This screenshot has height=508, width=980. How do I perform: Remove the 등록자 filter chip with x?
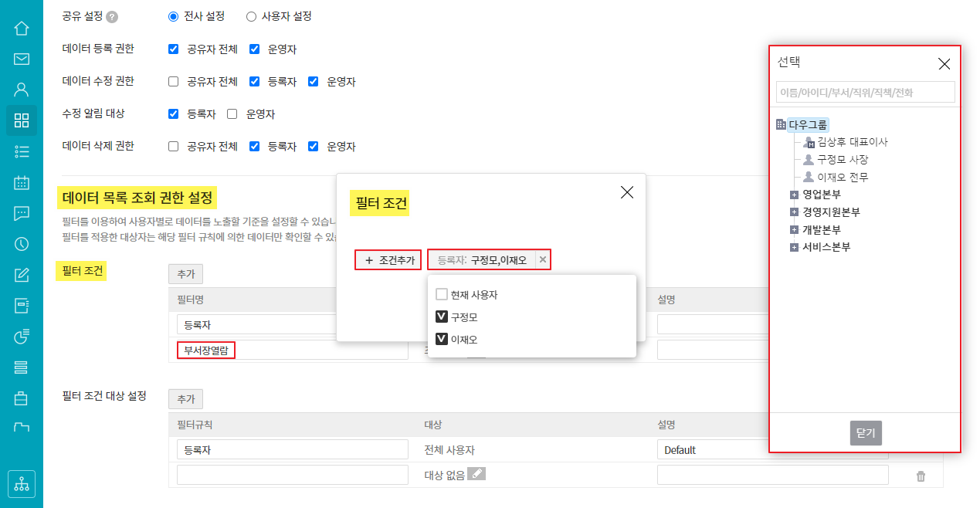pyautogui.click(x=542, y=260)
